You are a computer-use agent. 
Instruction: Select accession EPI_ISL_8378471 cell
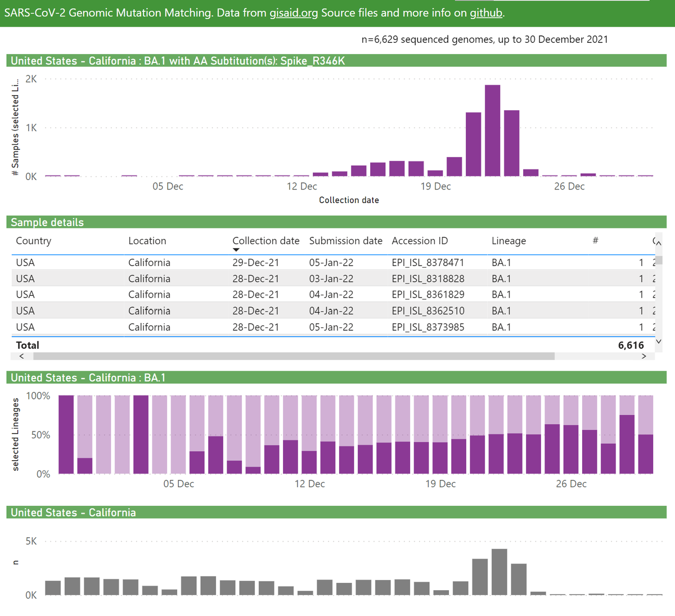click(428, 263)
